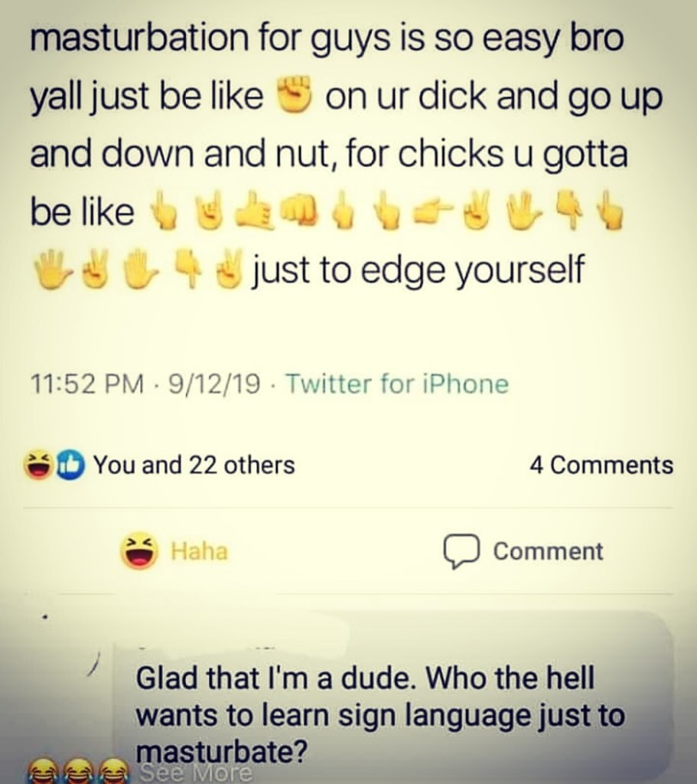The width and height of the screenshot is (697, 784).
Task: Click the 'Comment' button label
Action: pos(548,551)
